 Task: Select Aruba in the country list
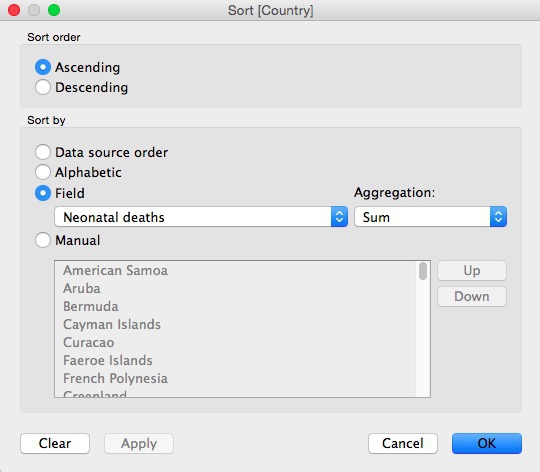click(82, 288)
